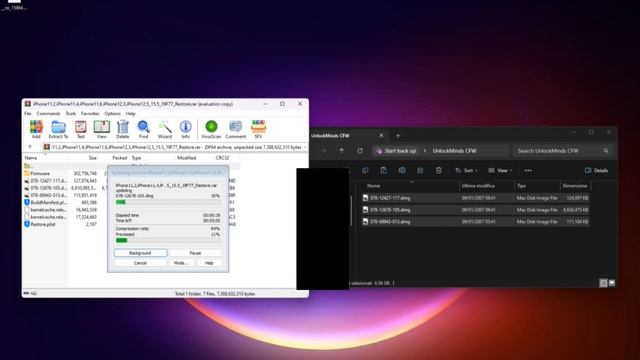640x360 pixels.
Task: Toggle the Details pane in Explorer
Action: [x=596, y=170]
